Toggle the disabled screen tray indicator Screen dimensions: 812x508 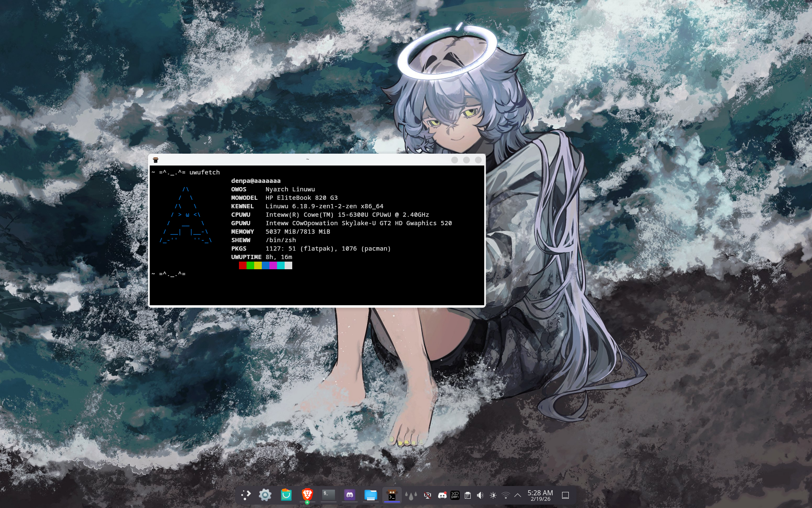coord(428,495)
